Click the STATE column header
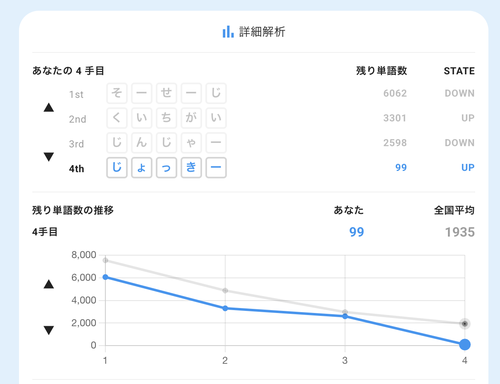 click(459, 71)
